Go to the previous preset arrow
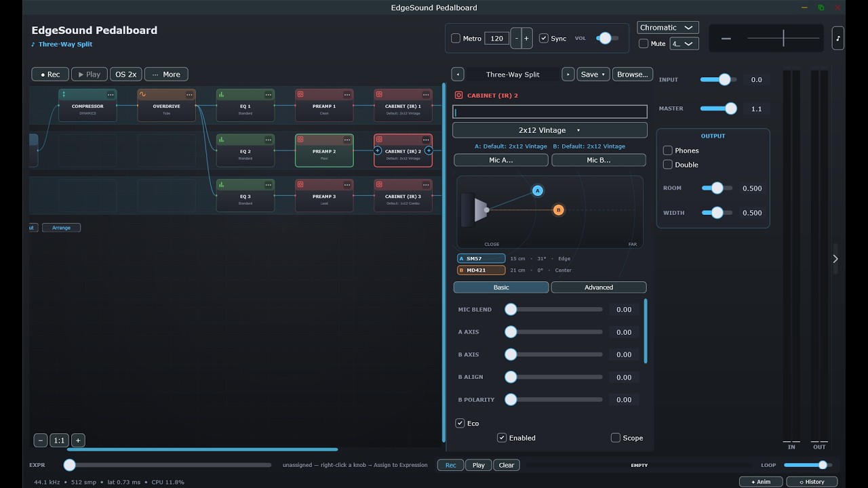 click(458, 75)
